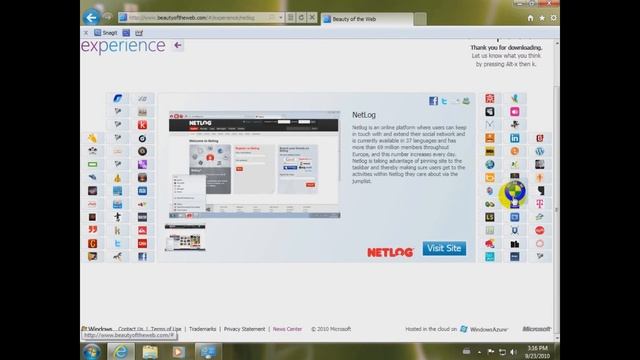The width and height of the screenshot is (640, 360).
Task: Click Internet Explorer on the taskbar
Action: coord(120,351)
